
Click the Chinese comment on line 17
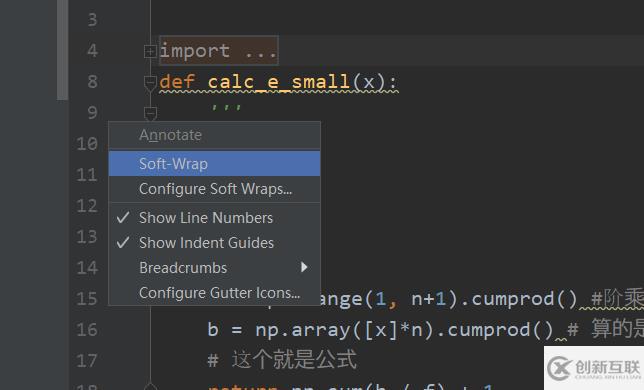282,360
